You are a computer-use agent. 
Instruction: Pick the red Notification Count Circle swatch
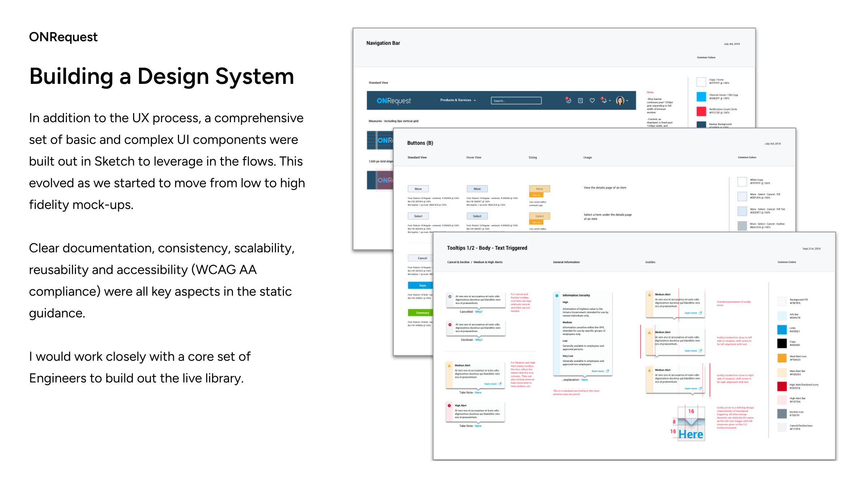point(701,111)
